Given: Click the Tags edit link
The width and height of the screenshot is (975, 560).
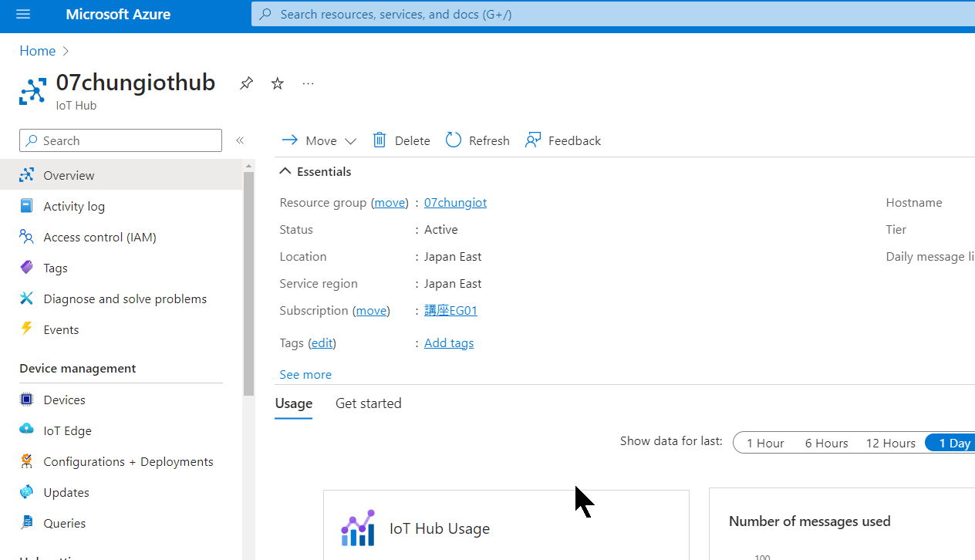Looking at the screenshot, I should click(323, 343).
